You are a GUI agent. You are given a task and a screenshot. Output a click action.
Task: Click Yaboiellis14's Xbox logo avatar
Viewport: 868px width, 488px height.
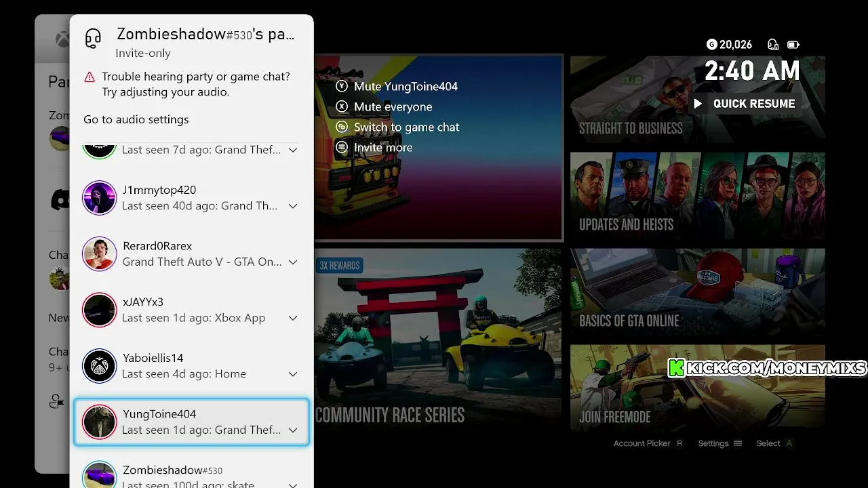[100, 366]
